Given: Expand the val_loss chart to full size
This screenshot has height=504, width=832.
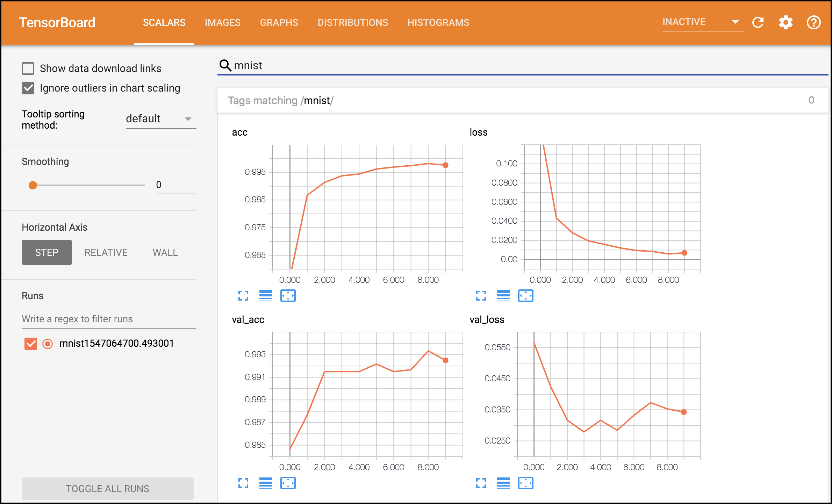Looking at the screenshot, I should [481, 483].
